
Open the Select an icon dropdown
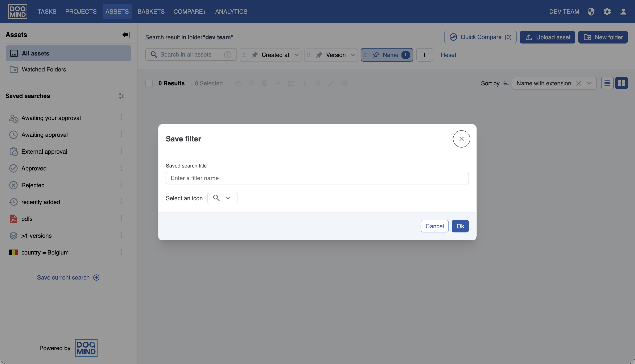(x=222, y=198)
